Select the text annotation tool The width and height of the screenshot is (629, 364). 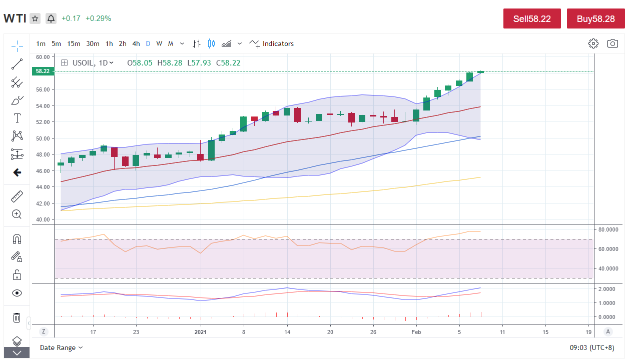click(x=17, y=118)
